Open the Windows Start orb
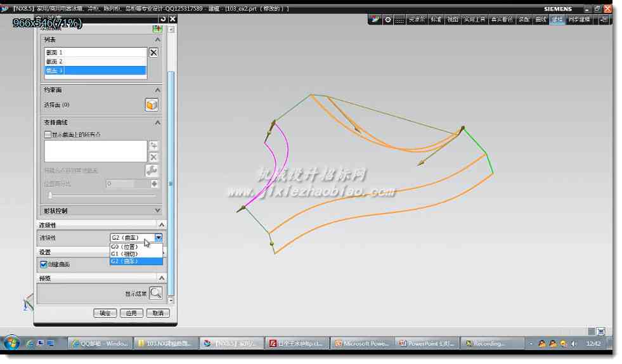Viewport: 622px width, 364px height. pos(11,343)
